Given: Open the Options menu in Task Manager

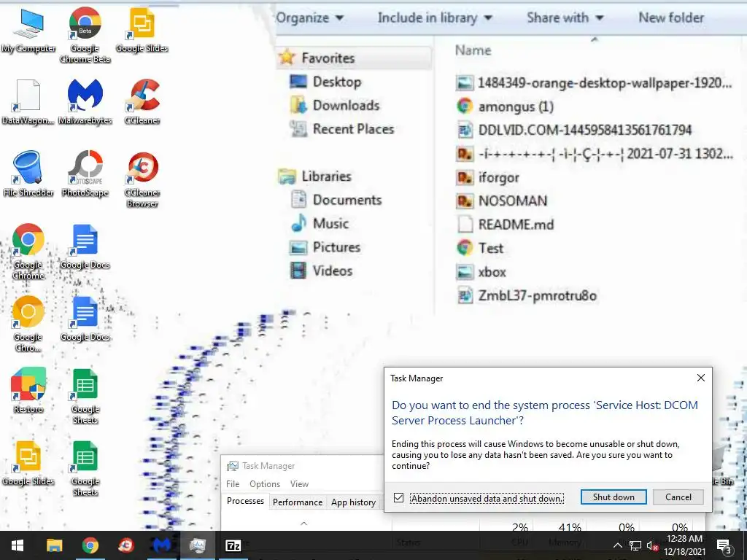Looking at the screenshot, I should click(264, 484).
